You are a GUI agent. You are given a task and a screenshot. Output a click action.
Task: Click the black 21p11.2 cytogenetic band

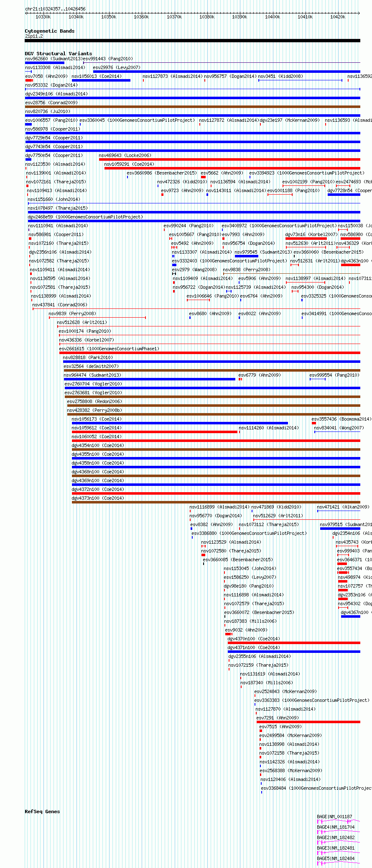pyautogui.click(x=193, y=41)
